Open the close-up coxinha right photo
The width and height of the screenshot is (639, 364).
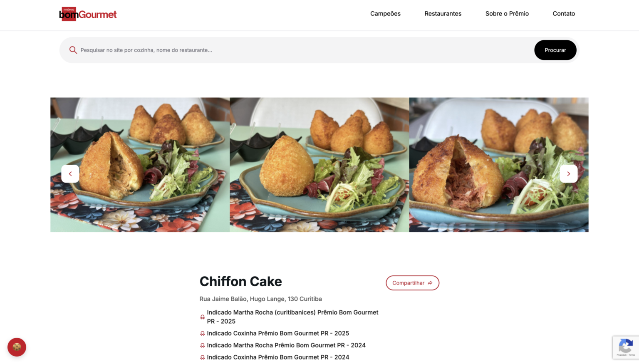pos(499,165)
